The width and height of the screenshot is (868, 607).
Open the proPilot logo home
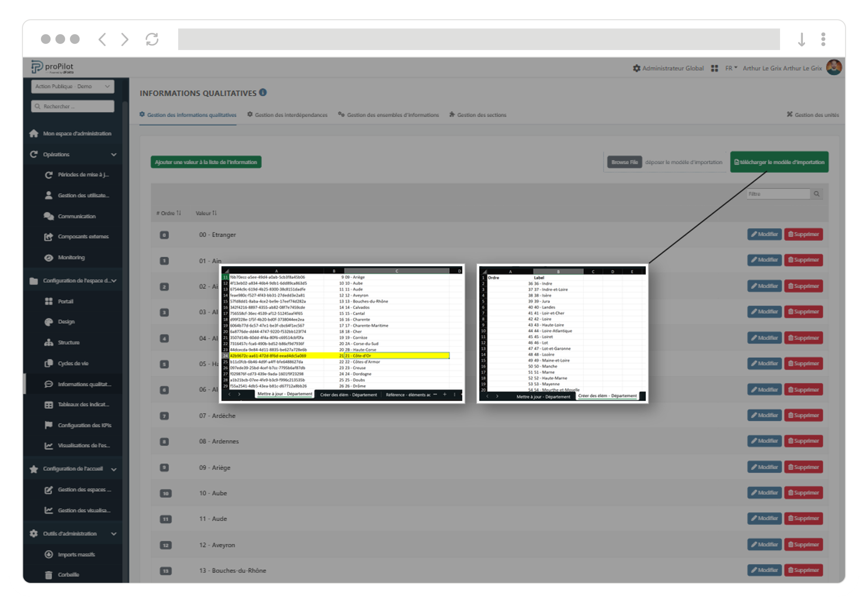tap(52, 67)
